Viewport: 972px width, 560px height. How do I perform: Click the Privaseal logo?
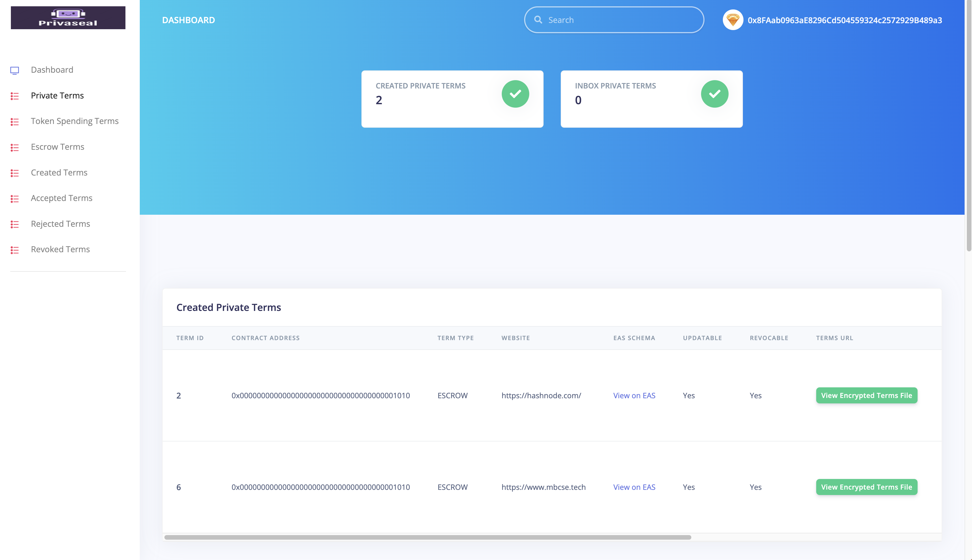tap(68, 18)
